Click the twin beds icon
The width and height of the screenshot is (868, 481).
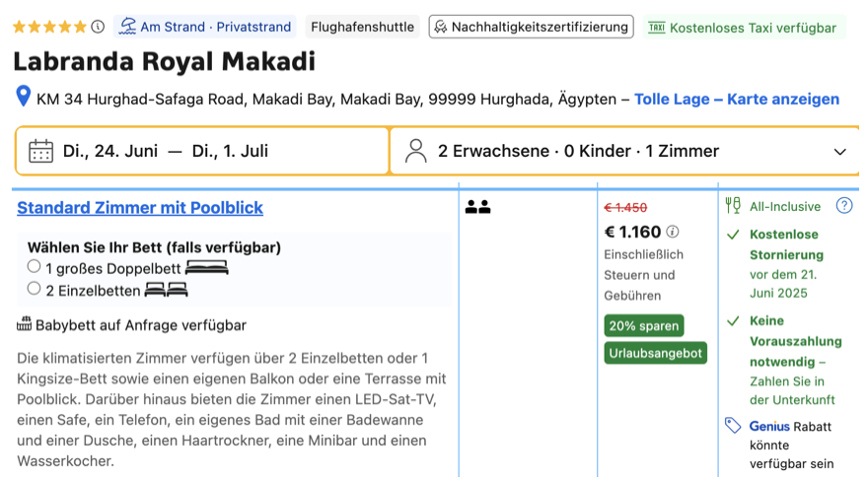pos(166,290)
